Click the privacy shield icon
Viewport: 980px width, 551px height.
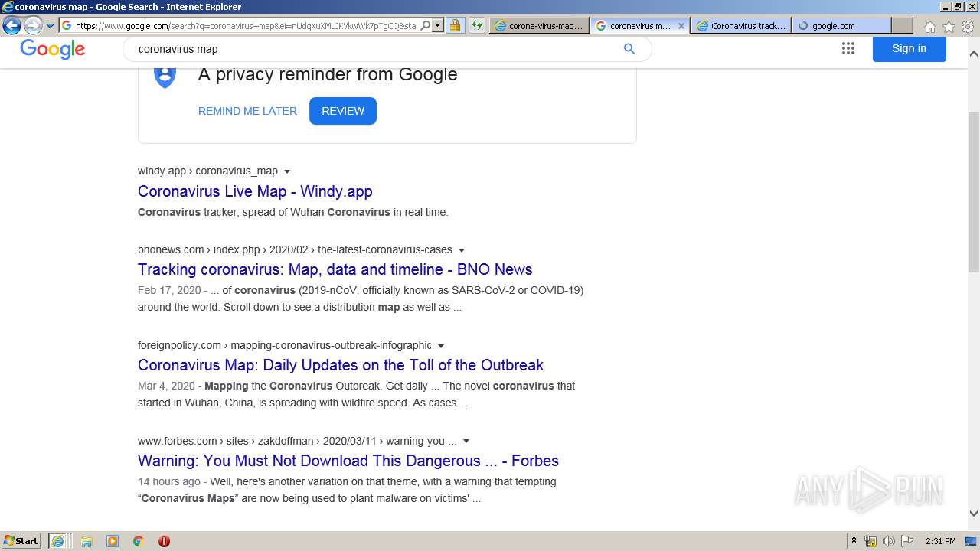pos(165,76)
